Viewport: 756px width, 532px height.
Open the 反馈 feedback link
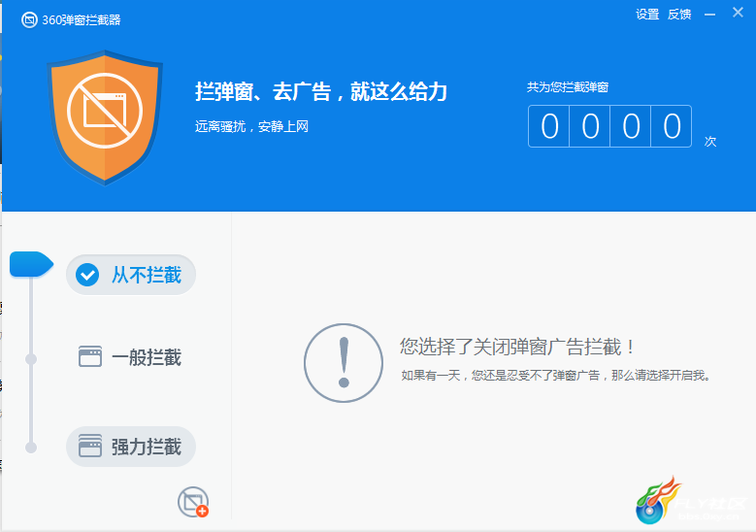679,15
